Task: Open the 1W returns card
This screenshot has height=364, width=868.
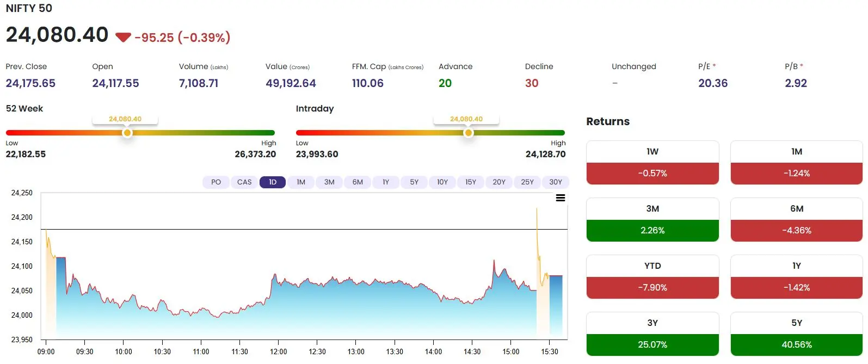Action: 652,163
